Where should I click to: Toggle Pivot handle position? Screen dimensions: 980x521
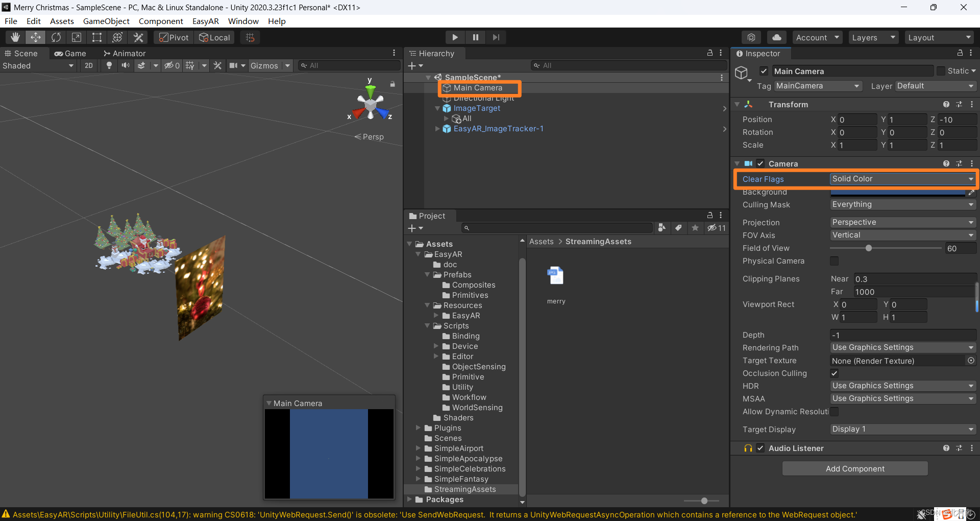coord(174,37)
